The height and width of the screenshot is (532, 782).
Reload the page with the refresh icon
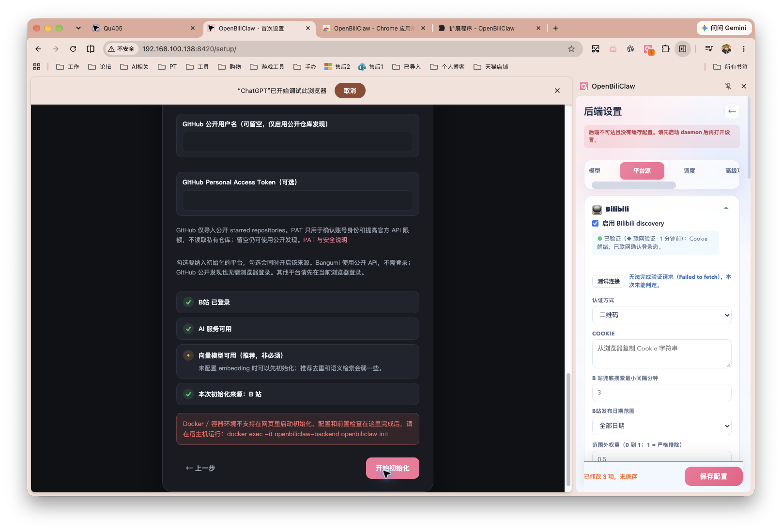(73, 49)
